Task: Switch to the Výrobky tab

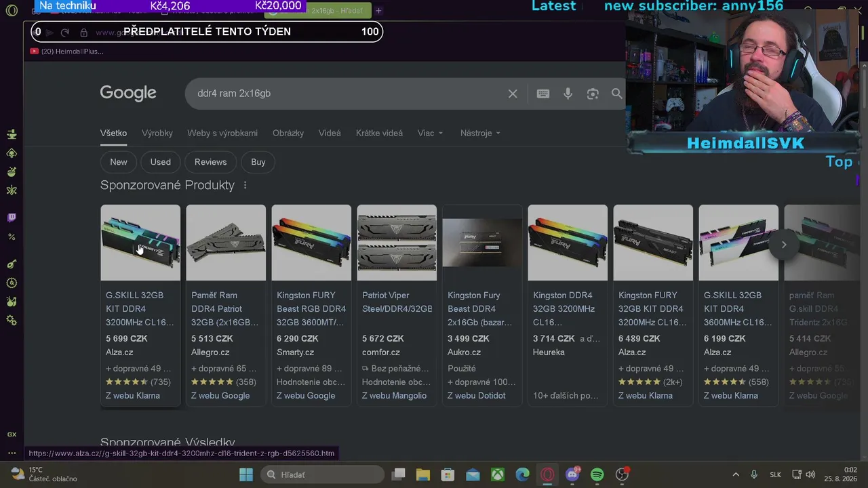Action: pos(157,133)
